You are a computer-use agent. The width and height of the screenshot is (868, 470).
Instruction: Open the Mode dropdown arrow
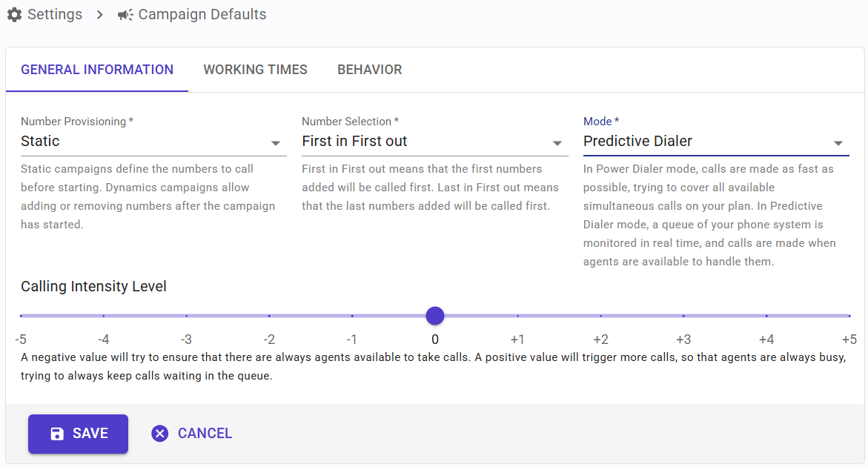click(838, 143)
